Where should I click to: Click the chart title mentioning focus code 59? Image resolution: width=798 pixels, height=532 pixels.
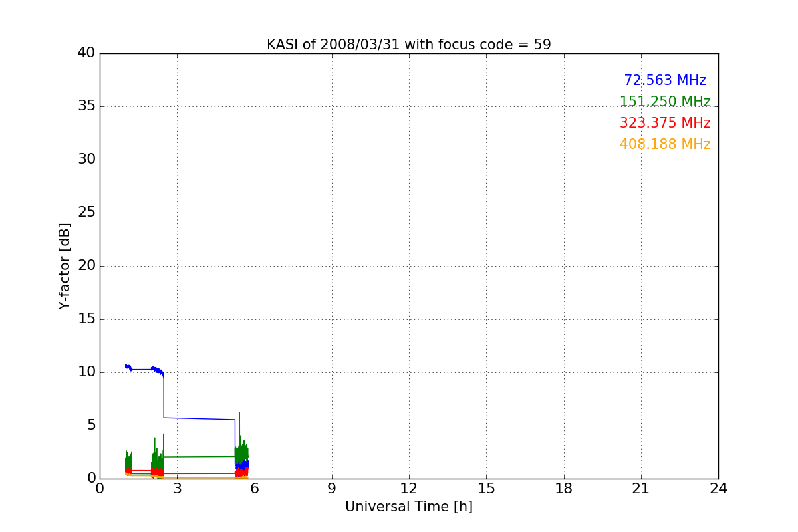point(409,45)
